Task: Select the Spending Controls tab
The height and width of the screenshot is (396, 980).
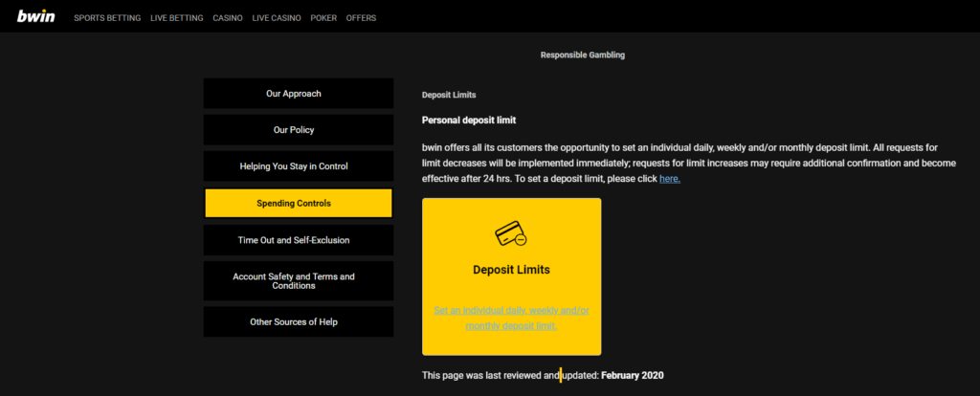Action: [x=299, y=203]
